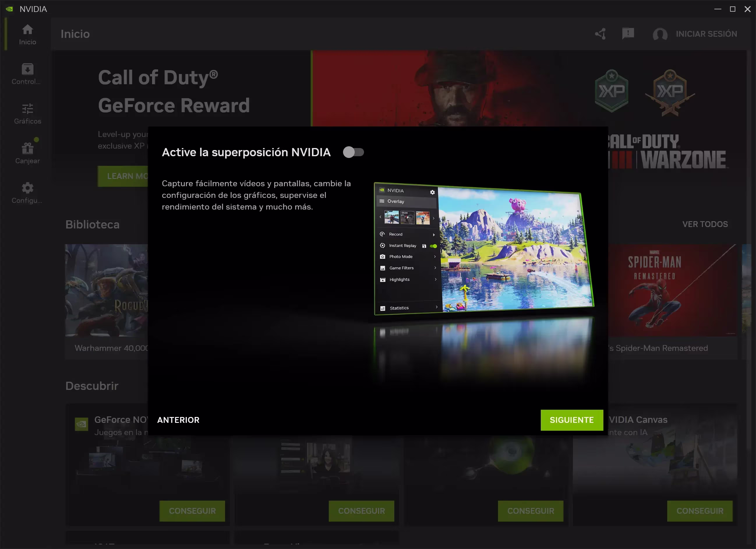Click the user avatar icon

click(x=660, y=34)
